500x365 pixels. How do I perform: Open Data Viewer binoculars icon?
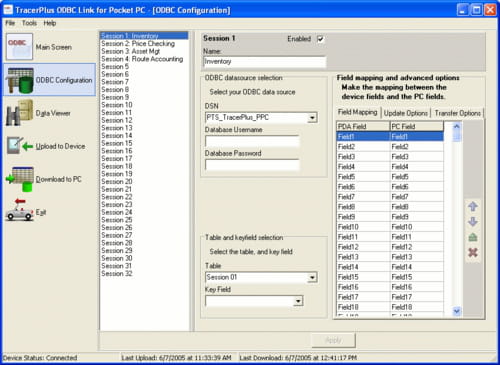[19, 113]
